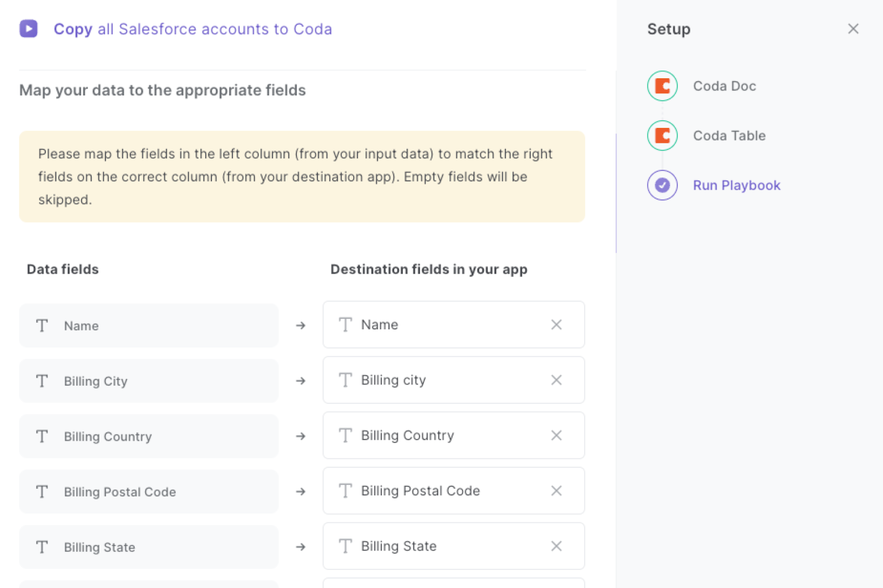Screen dimensions: 883x588
Task: Select the Billing City data field row
Action: click(x=149, y=381)
